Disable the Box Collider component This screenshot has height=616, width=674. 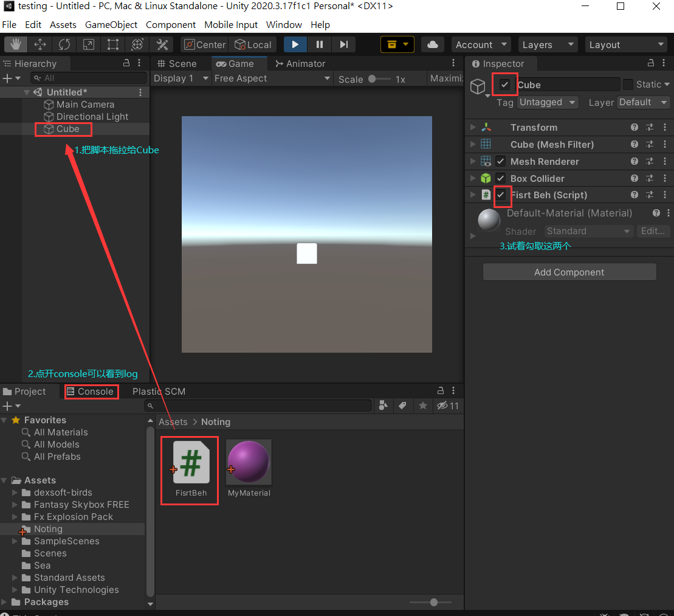[500, 178]
